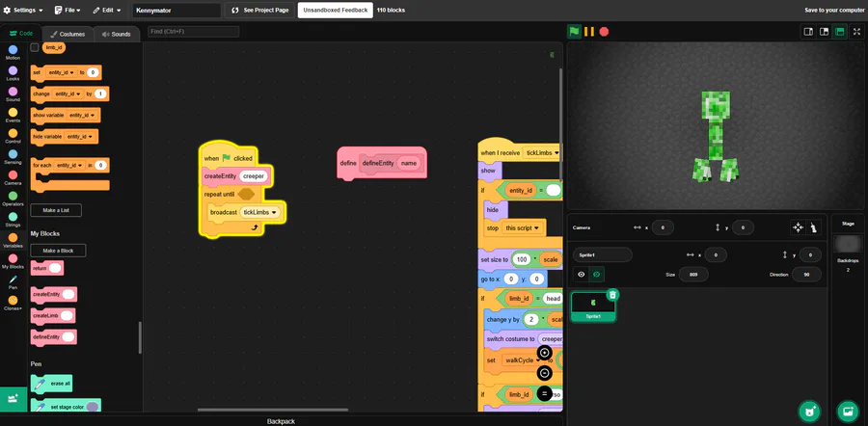Screen dimensions: 868x426
Task: Select the My Blocks category
Action: pyautogui.click(x=13, y=261)
